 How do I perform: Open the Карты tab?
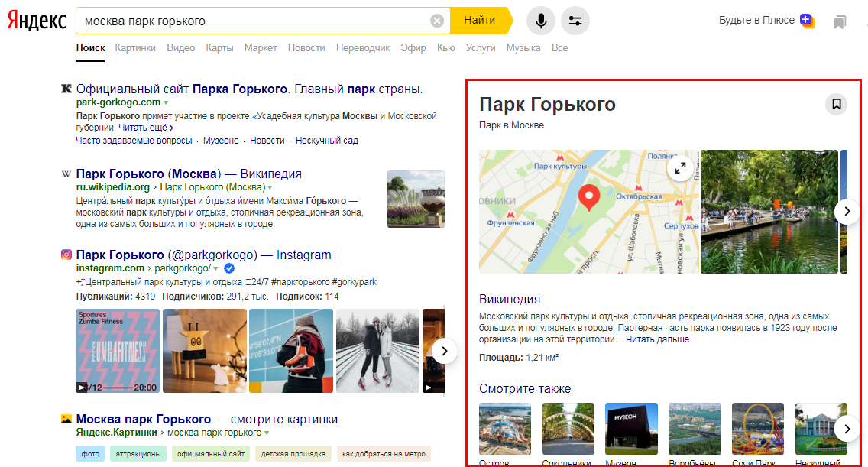[219, 47]
